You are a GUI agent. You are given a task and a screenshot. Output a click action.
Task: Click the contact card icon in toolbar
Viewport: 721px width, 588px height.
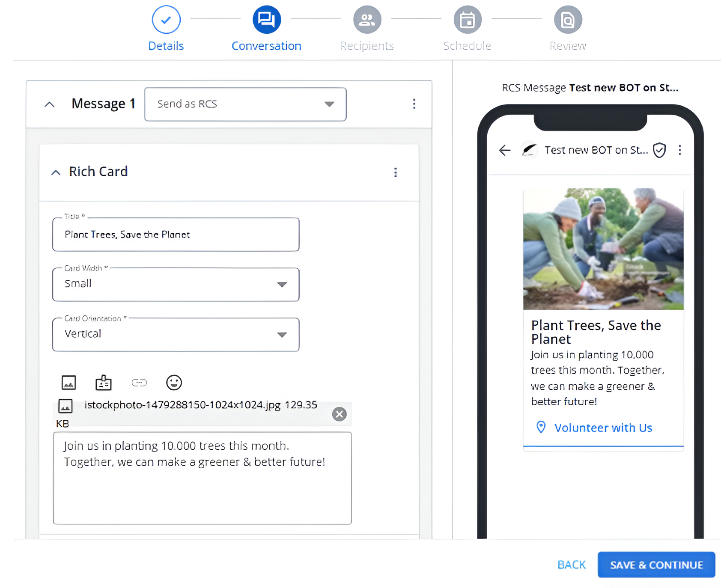coord(103,382)
